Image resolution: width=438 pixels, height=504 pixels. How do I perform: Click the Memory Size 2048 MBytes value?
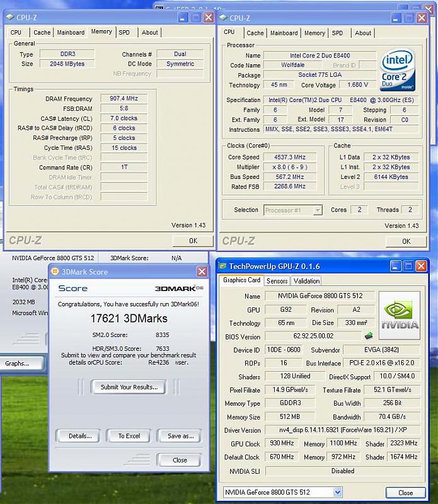tap(67, 64)
